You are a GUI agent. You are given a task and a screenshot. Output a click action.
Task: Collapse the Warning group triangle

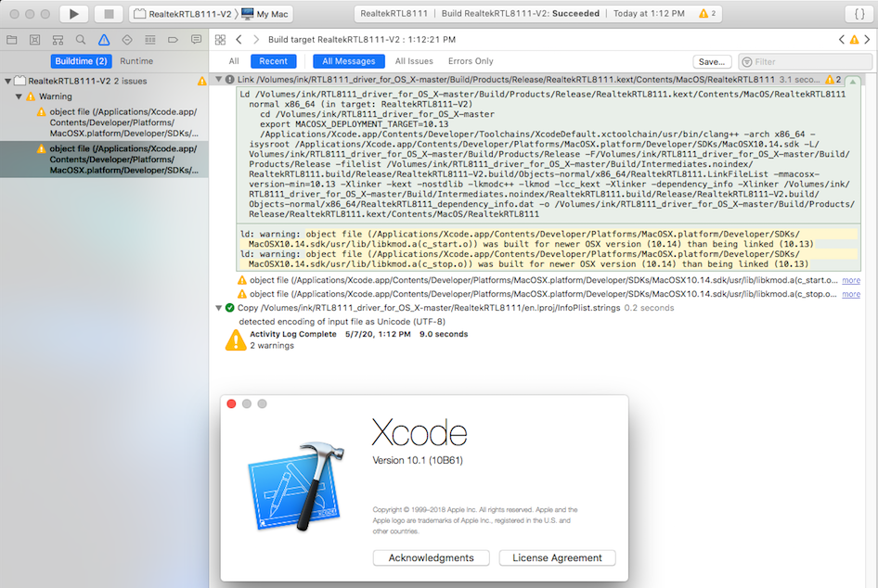click(19, 96)
